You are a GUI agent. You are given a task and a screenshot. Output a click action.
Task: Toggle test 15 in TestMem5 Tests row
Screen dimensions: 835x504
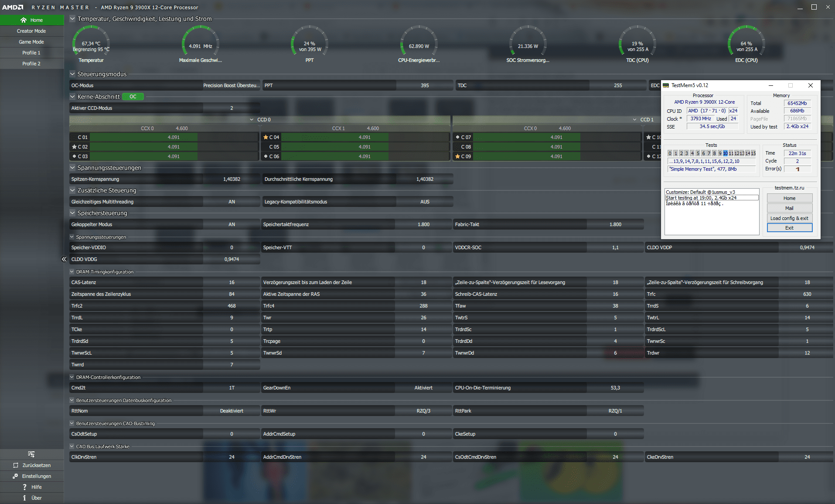[753, 153]
